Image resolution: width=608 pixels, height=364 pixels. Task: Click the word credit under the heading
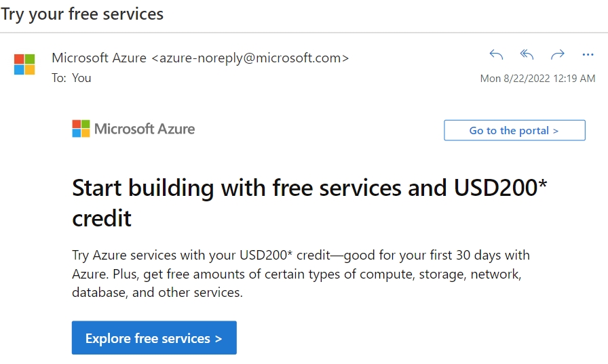(102, 218)
